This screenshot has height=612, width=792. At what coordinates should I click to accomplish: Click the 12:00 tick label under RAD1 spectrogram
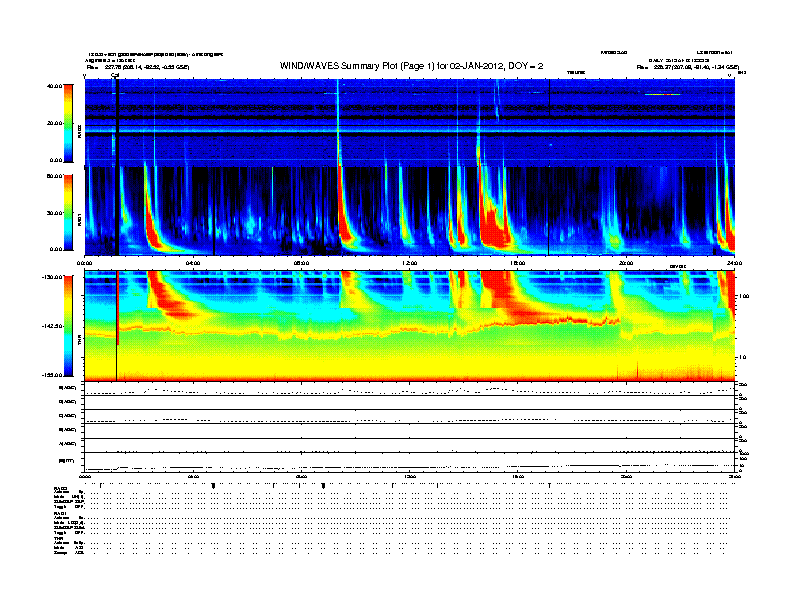(x=410, y=263)
